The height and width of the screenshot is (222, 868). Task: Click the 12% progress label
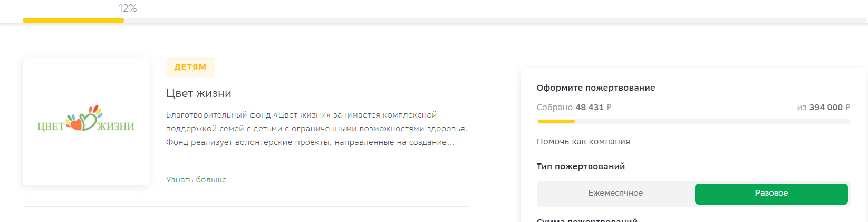coord(128,8)
